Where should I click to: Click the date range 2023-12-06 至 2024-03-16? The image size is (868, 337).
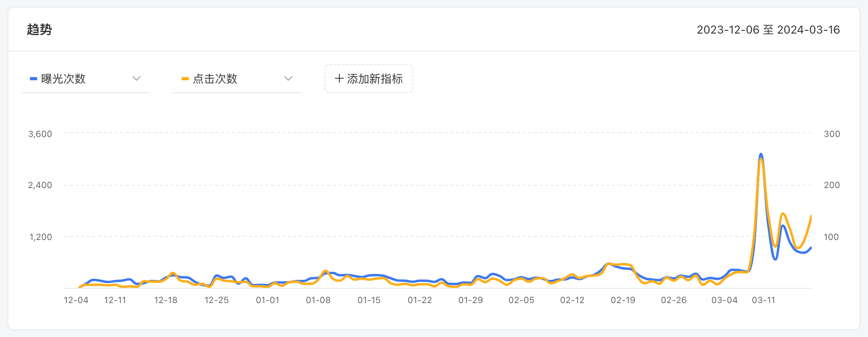coord(768,30)
